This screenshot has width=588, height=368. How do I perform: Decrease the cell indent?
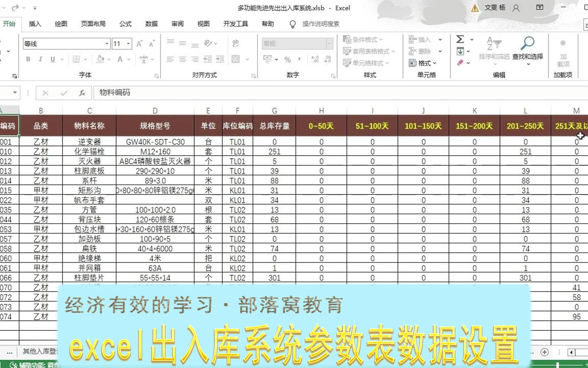(208, 59)
